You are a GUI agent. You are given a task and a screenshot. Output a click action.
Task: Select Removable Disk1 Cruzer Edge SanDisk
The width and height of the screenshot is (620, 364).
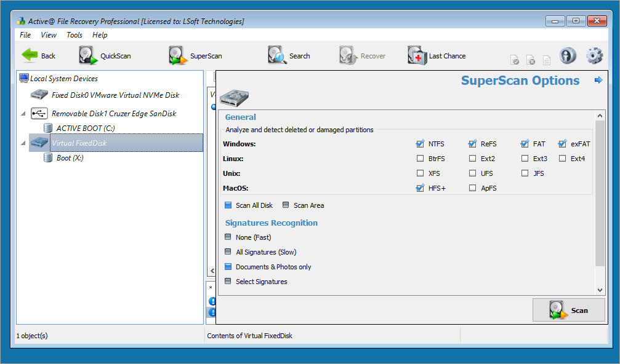tap(114, 114)
